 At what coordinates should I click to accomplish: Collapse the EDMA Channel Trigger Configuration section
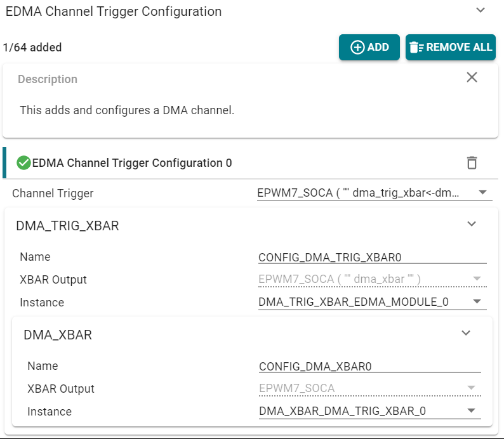(481, 11)
